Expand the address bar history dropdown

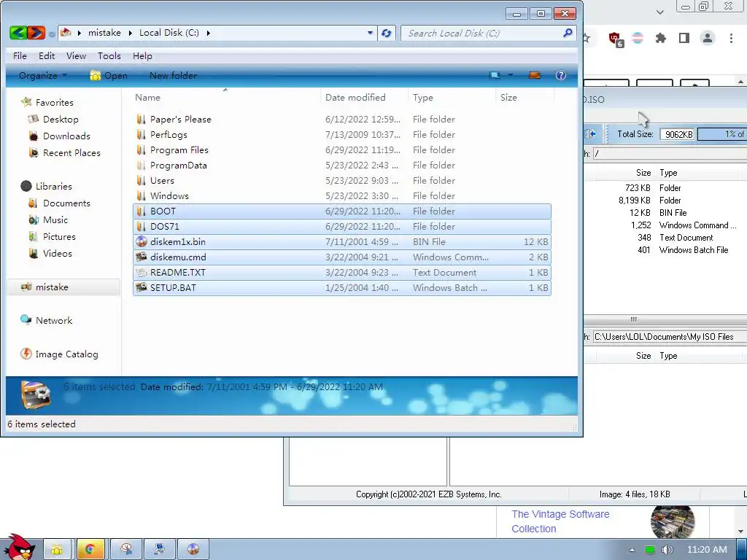pos(370,33)
